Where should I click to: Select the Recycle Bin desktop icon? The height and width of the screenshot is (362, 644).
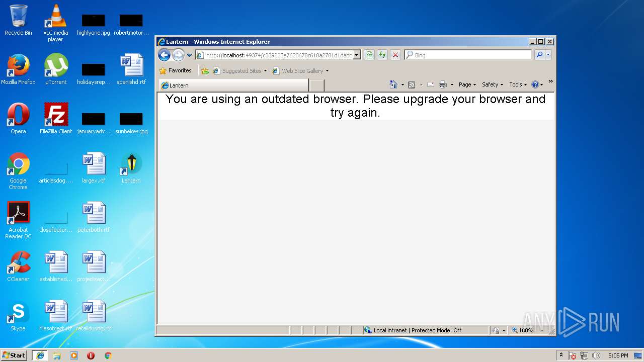pyautogui.click(x=18, y=20)
